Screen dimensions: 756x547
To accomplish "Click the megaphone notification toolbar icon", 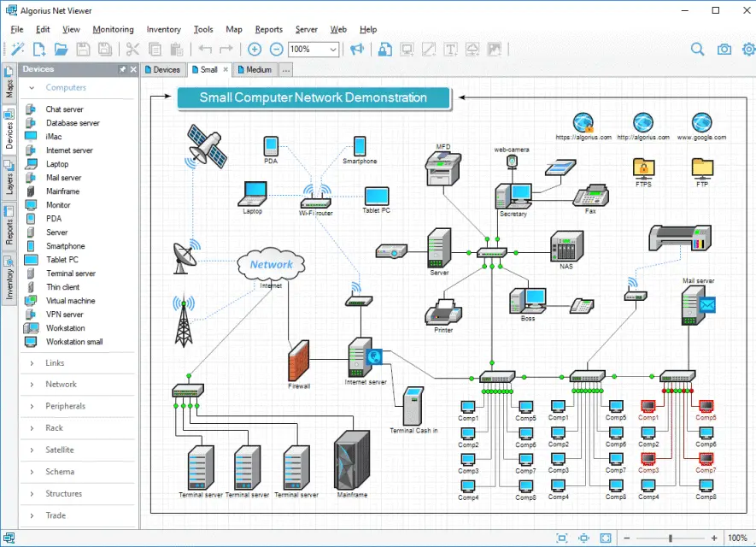I will coord(357,49).
